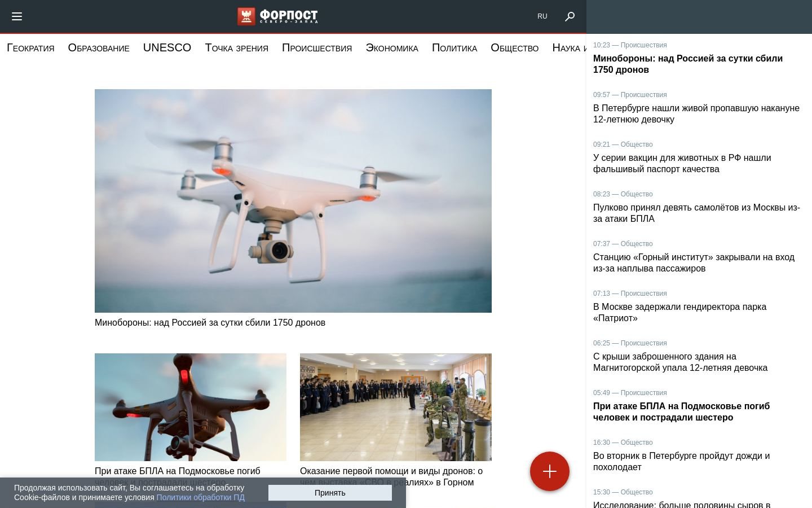Screen dimensions: 812x508
Task: Open the dark drone thumbnail image
Action: [191, 407]
